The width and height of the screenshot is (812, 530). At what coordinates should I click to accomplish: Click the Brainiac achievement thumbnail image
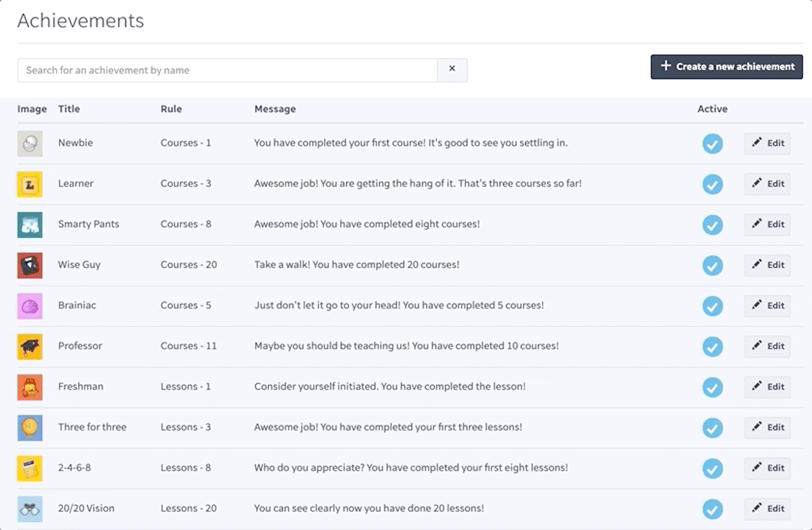[x=30, y=305]
